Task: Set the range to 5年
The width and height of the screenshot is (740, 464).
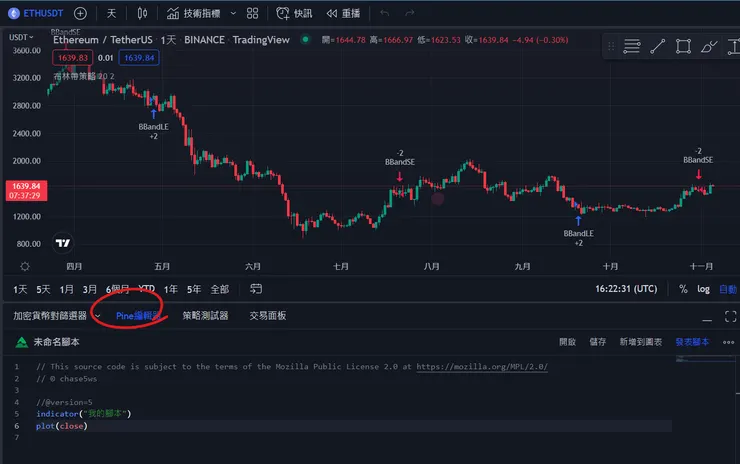Action: [194, 289]
